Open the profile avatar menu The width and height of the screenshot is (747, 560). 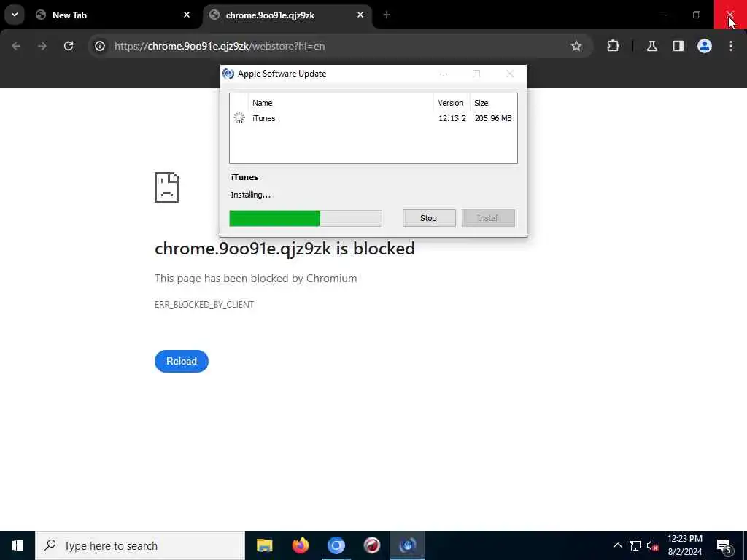(705, 46)
